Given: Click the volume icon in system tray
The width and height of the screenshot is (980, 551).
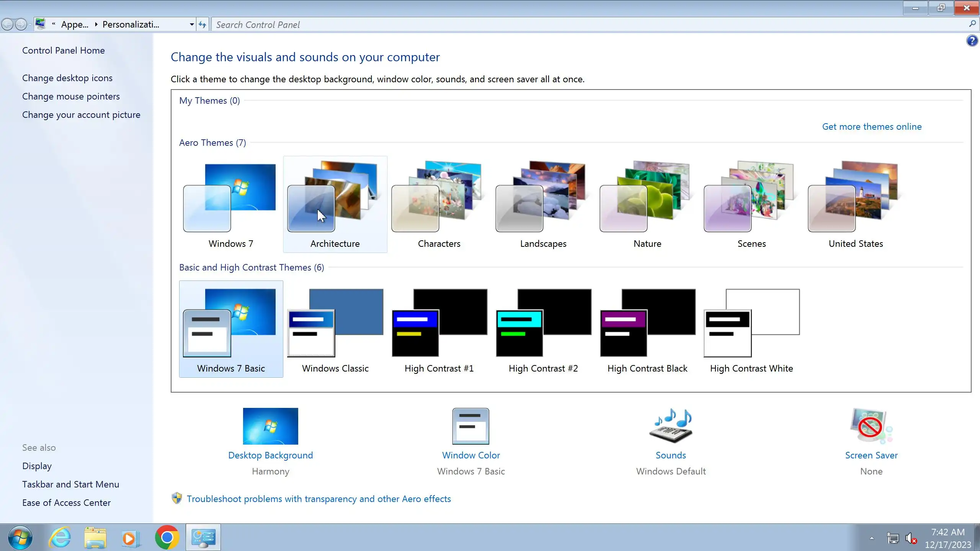Looking at the screenshot, I should tap(910, 538).
